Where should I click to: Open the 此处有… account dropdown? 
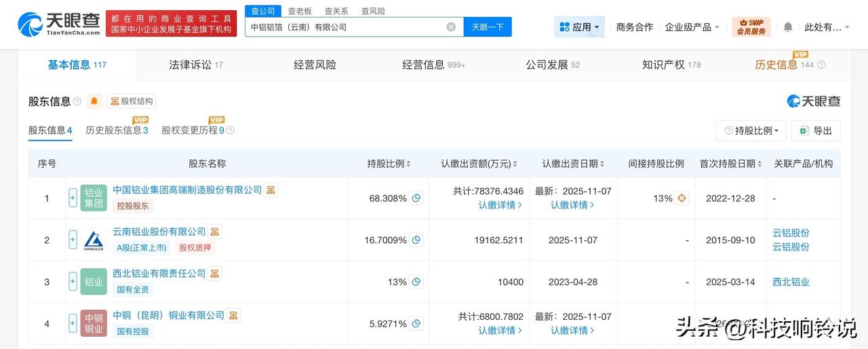tap(827, 27)
